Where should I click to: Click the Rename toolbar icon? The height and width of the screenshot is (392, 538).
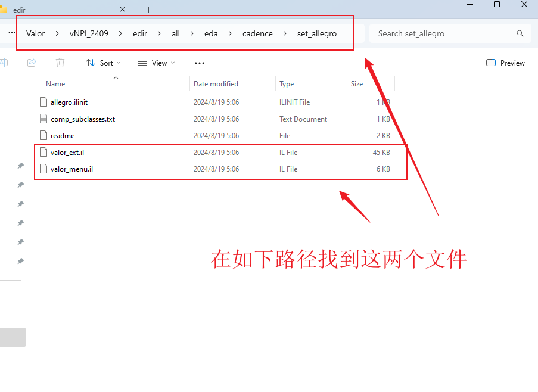(x=4, y=63)
